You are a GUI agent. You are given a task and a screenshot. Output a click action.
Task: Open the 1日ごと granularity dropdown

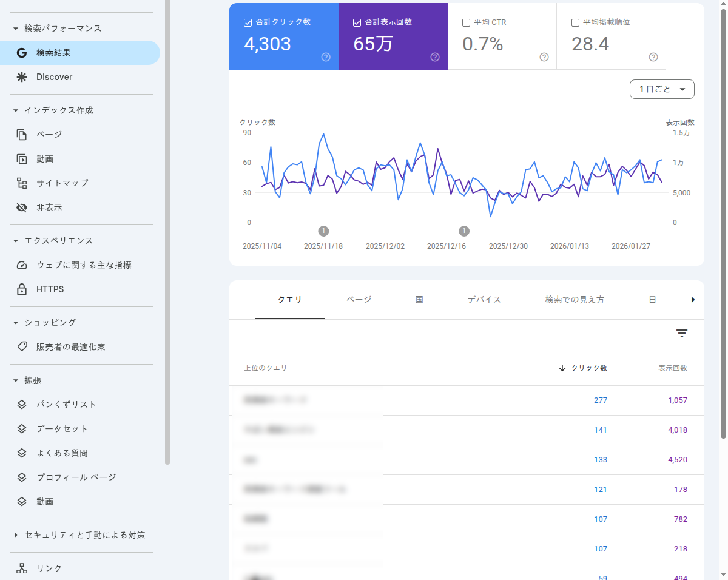coord(662,89)
